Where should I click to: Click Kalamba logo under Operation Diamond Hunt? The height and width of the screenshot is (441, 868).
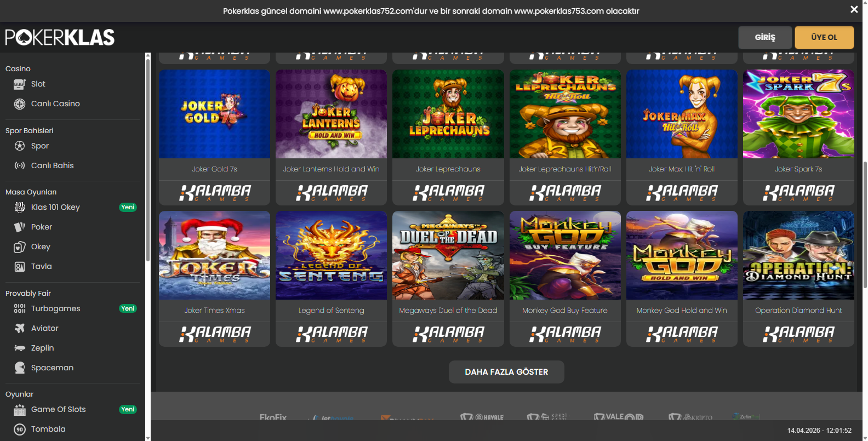[798, 334]
